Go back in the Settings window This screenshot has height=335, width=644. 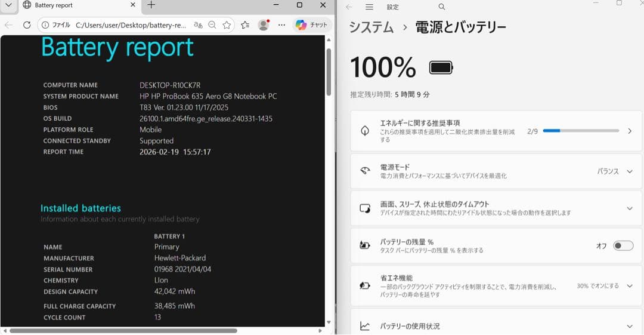pyautogui.click(x=349, y=7)
